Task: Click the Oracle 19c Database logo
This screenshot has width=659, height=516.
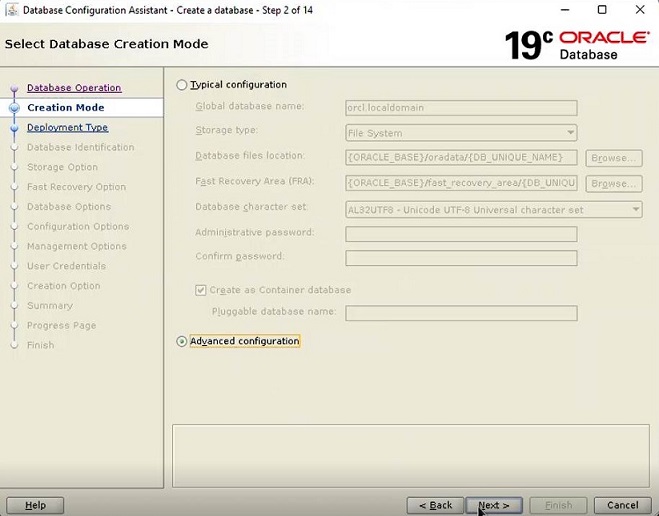Action: click(577, 45)
